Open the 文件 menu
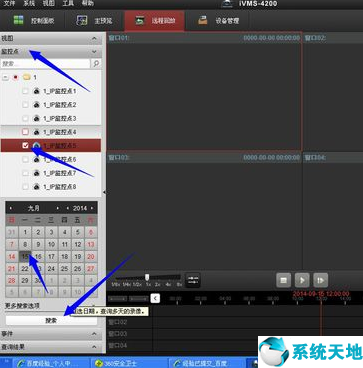The width and height of the screenshot is (363, 368). (9, 4)
